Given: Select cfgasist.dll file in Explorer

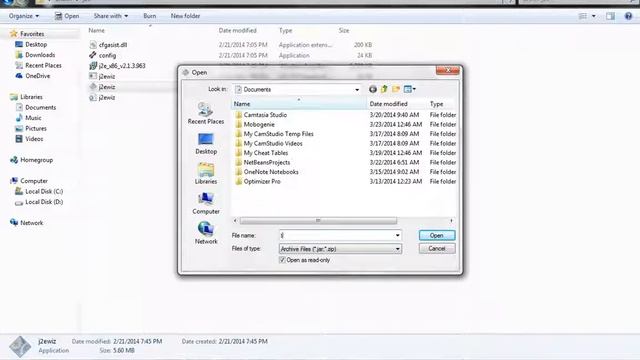Looking at the screenshot, I should point(108,45).
